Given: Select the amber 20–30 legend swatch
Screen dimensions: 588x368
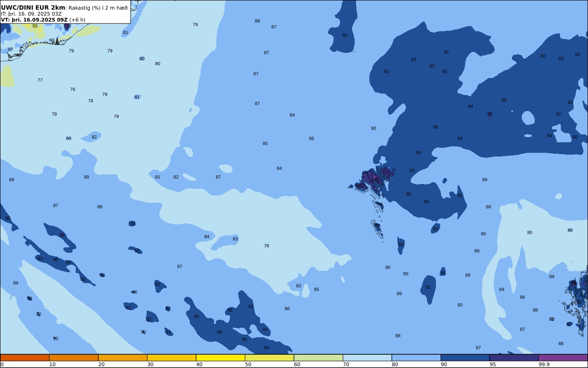Looking at the screenshot, I should [x=123, y=357].
